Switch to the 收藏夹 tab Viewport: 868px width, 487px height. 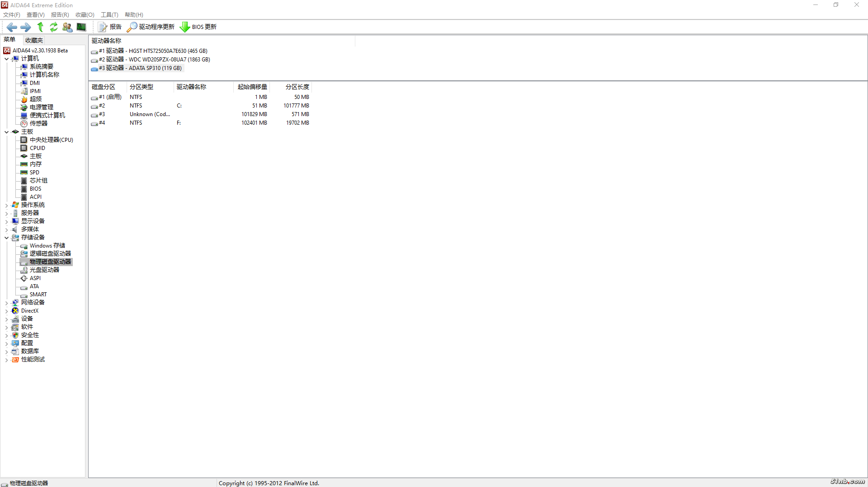[x=33, y=40]
